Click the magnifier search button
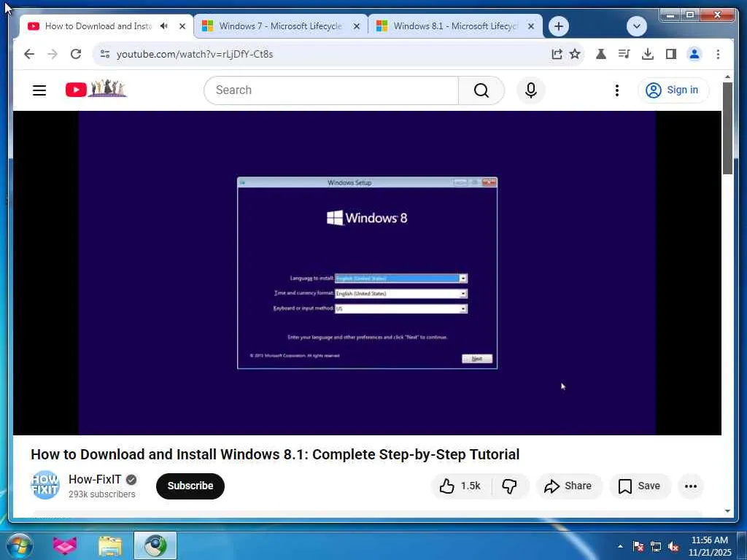This screenshot has width=747, height=560. coord(481,90)
